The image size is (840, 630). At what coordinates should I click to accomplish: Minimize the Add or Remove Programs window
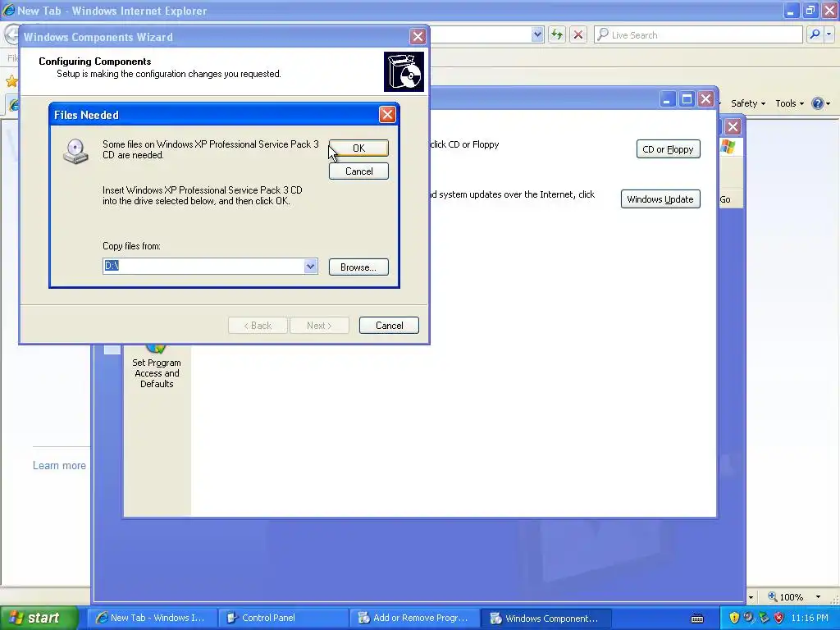[x=667, y=99]
